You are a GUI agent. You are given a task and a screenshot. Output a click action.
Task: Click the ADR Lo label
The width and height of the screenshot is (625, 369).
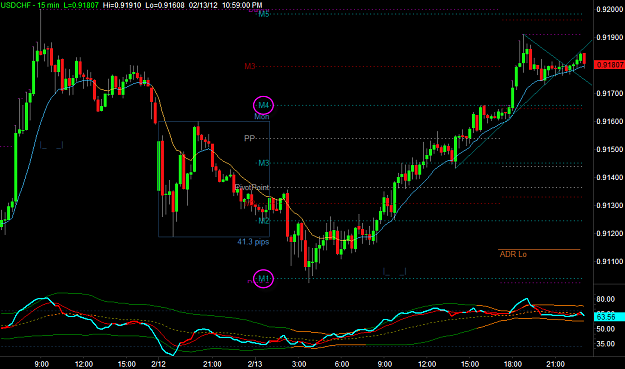tap(513, 254)
